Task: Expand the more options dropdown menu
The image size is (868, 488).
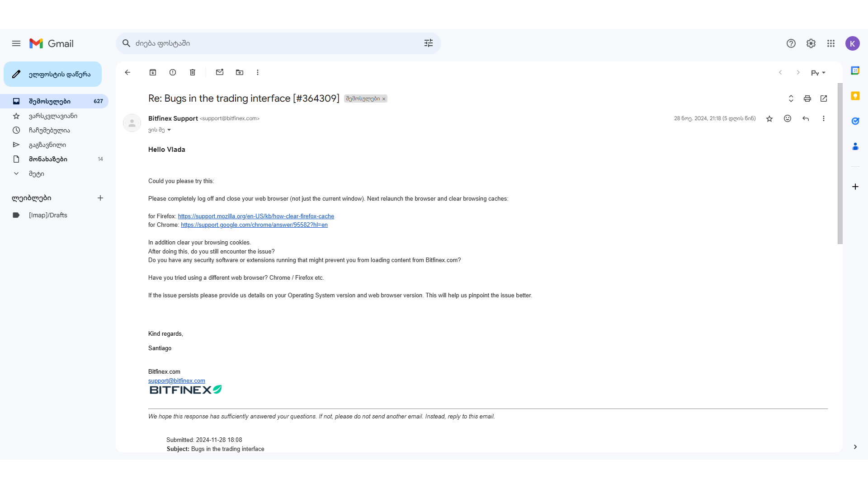Action: click(x=258, y=72)
